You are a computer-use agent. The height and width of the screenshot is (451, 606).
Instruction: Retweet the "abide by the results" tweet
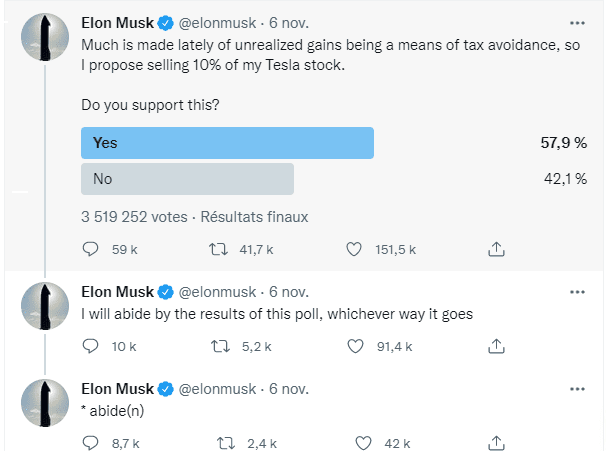tap(226, 346)
